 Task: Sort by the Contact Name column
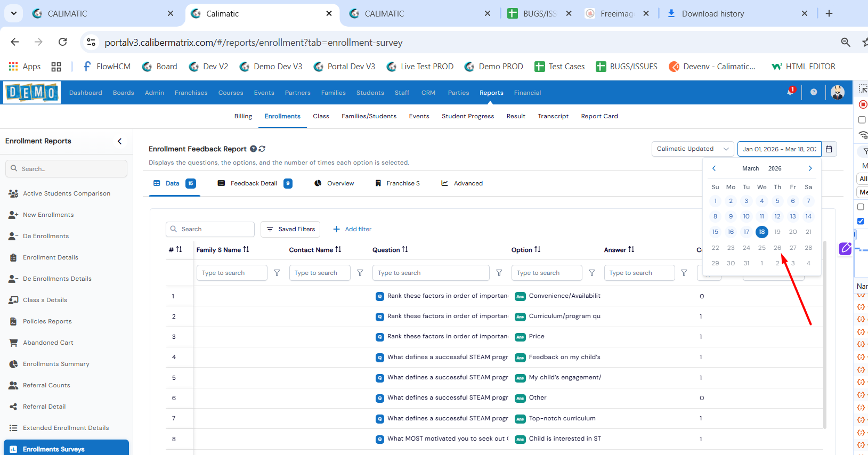[x=338, y=250]
